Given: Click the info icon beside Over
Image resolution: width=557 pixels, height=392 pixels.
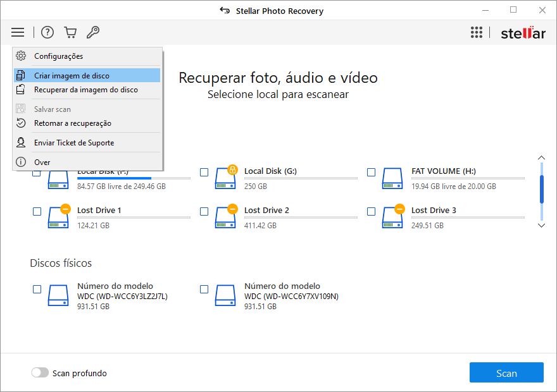Looking at the screenshot, I should 21,162.
